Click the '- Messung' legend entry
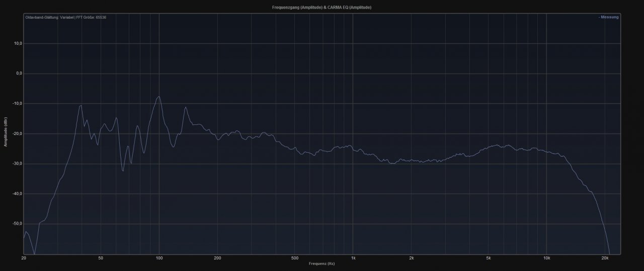 click(609, 17)
